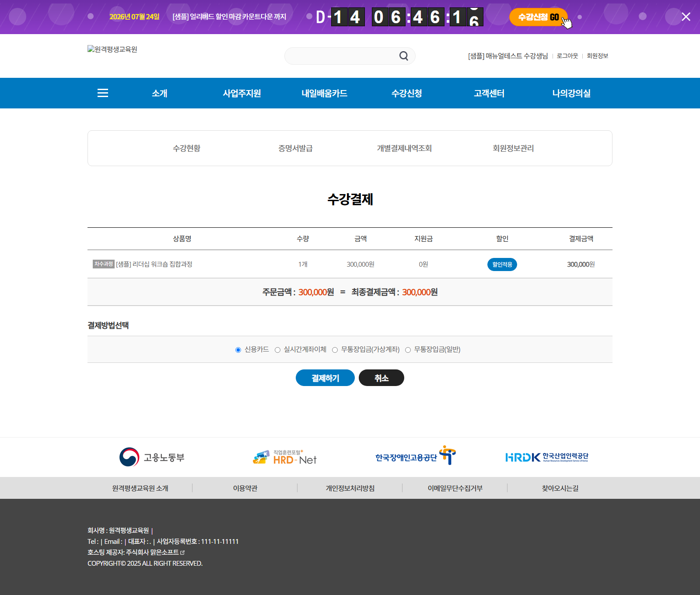Select the 신용카드 payment radio
Image resolution: width=700 pixels, height=595 pixels.
(x=238, y=350)
